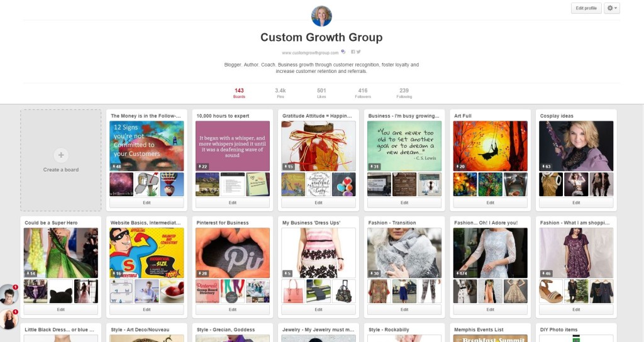The height and width of the screenshot is (342, 644).
Task: Click the Edit profile button
Action: (586, 8)
